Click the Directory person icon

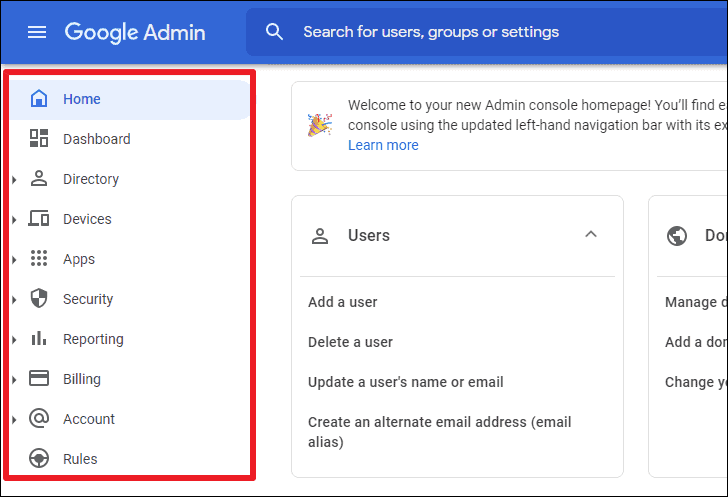coord(39,178)
